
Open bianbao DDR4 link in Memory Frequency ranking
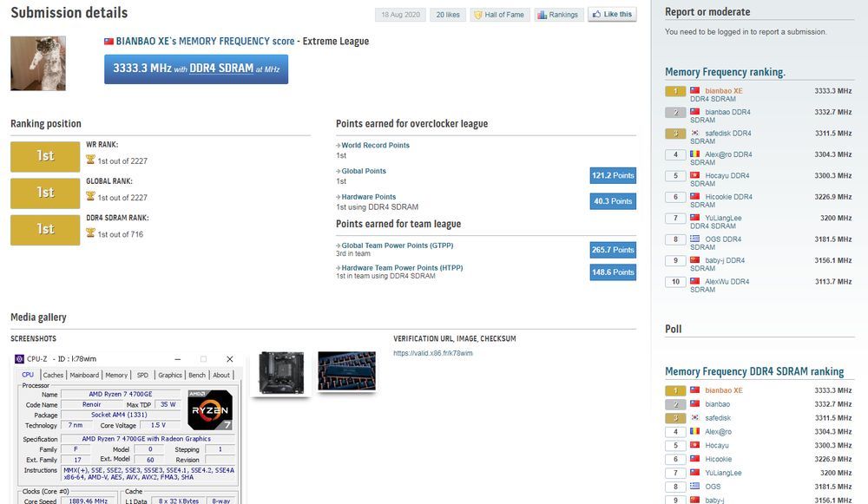click(727, 112)
